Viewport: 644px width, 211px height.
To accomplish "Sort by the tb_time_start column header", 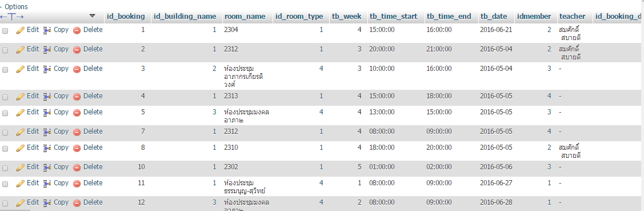I will click(394, 17).
